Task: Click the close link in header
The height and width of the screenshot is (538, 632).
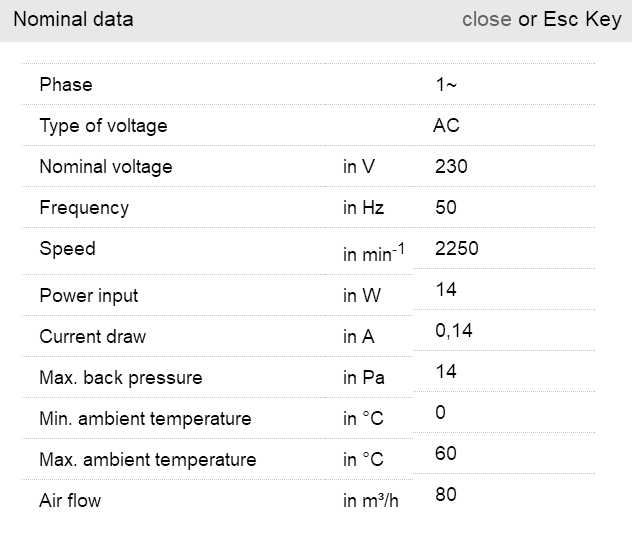Action: click(486, 19)
